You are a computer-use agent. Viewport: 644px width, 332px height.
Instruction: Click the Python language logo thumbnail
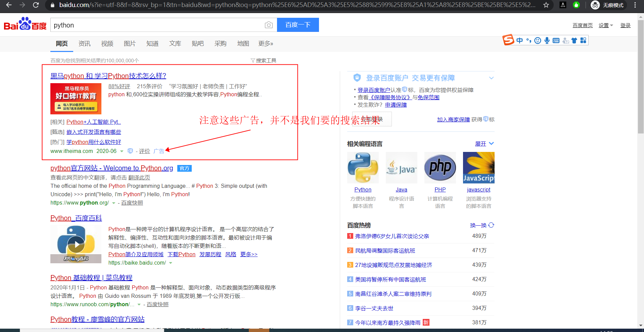363,168
